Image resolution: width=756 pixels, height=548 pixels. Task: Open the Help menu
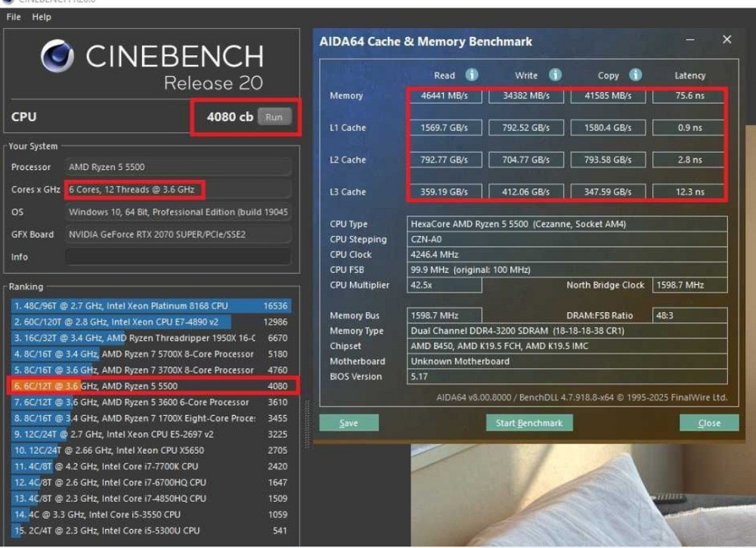tap(42, 17)
